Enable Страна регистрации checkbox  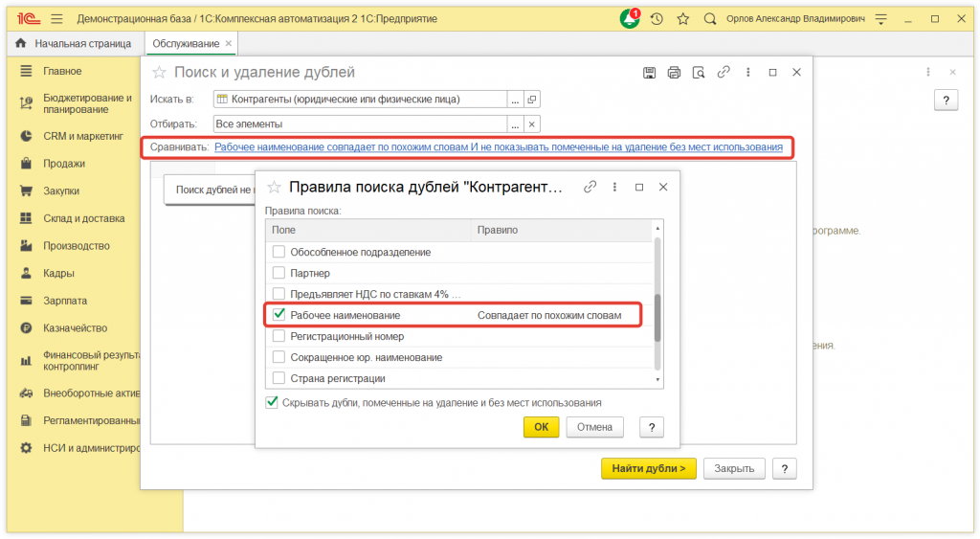278,378
